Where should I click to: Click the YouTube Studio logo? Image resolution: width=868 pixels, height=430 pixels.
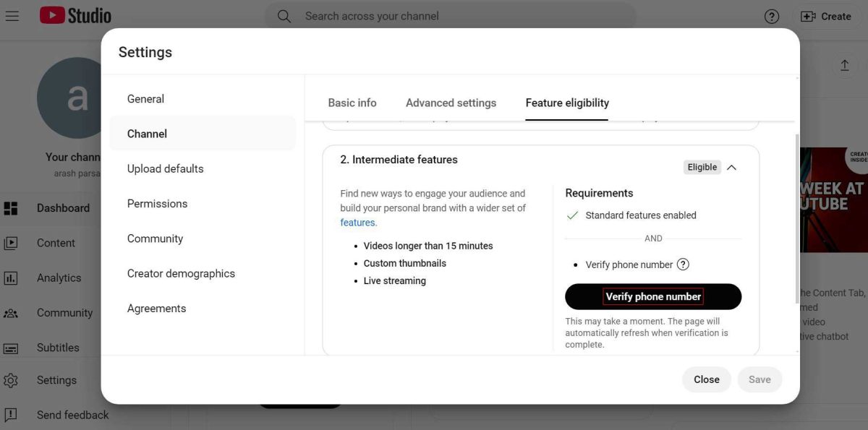tap(75, 15)
